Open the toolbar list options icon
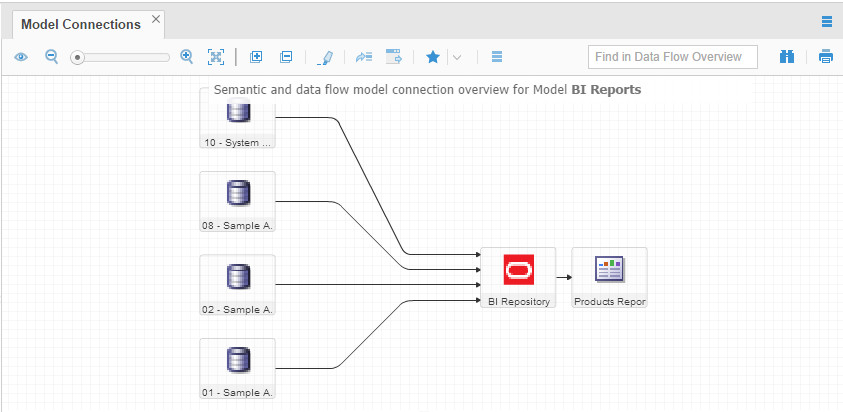Image resolution: width=843 pixels, height=412 pixels. click(497, 57)
